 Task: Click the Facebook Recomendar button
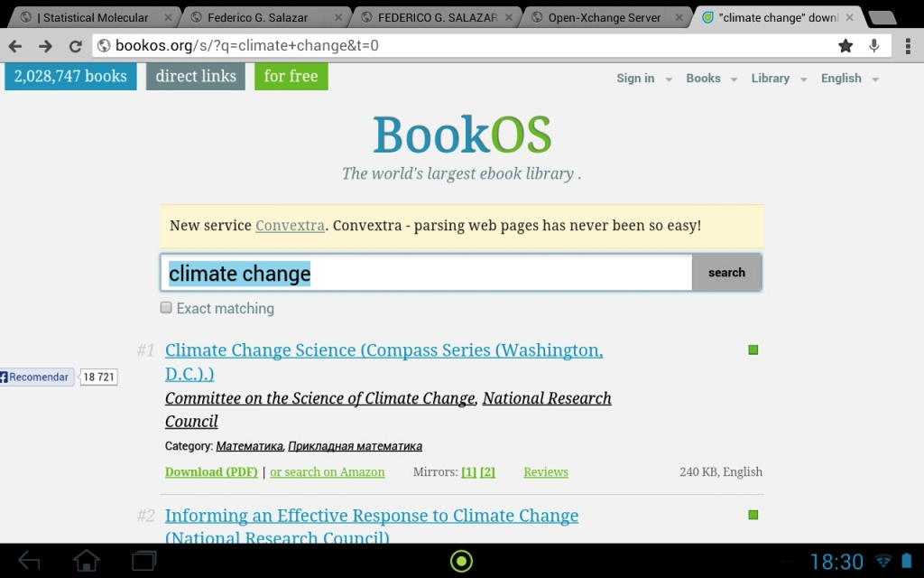pyautogui.click(x=37, y=377)
